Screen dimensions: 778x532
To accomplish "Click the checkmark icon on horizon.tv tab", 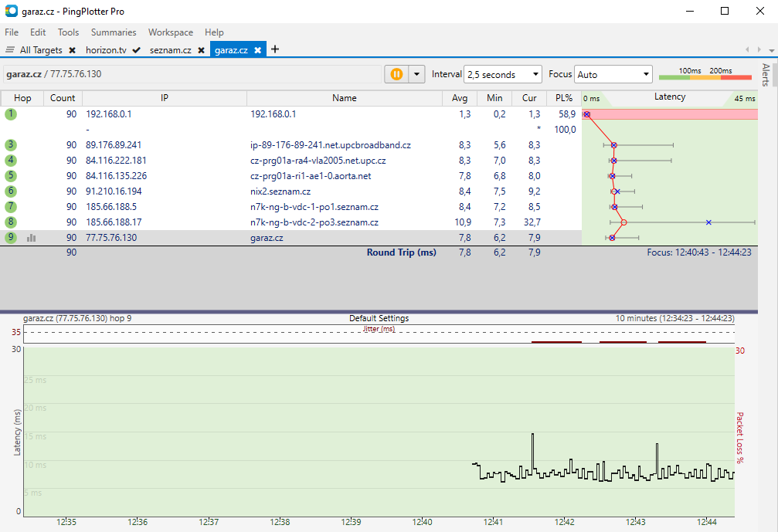I will [136, 50].
